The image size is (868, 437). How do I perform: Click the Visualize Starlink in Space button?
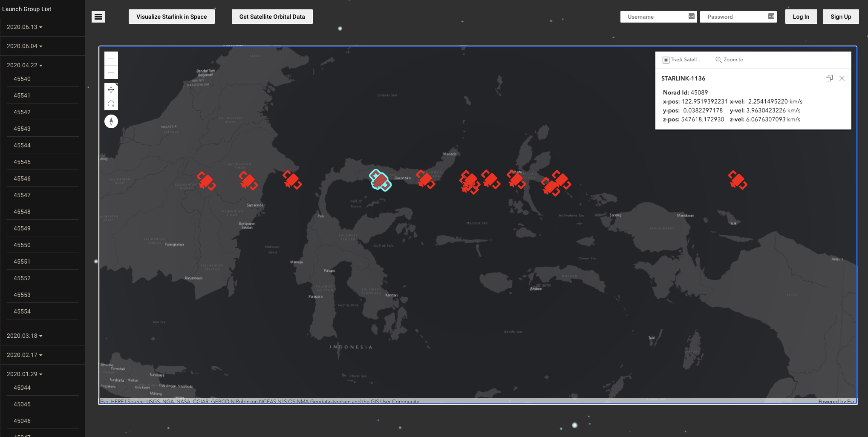coord(171,17)
